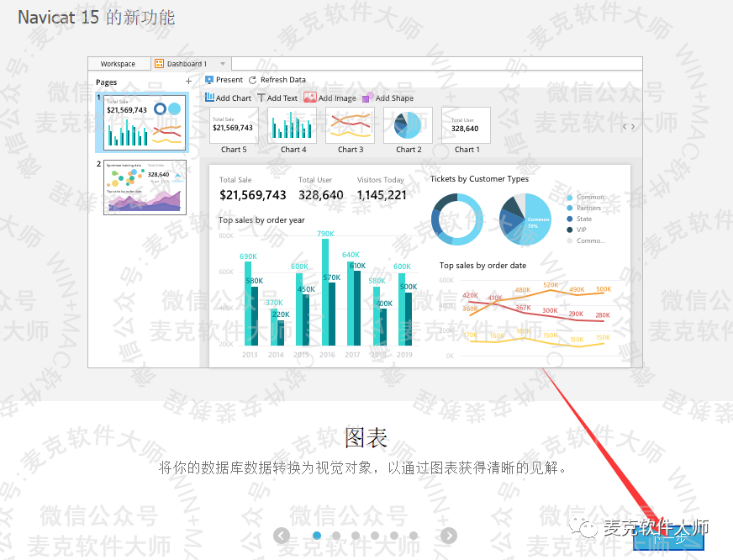Select the first (active blue) slide indicator dot
The image size is (733, 560).
(x=317, y=536)
